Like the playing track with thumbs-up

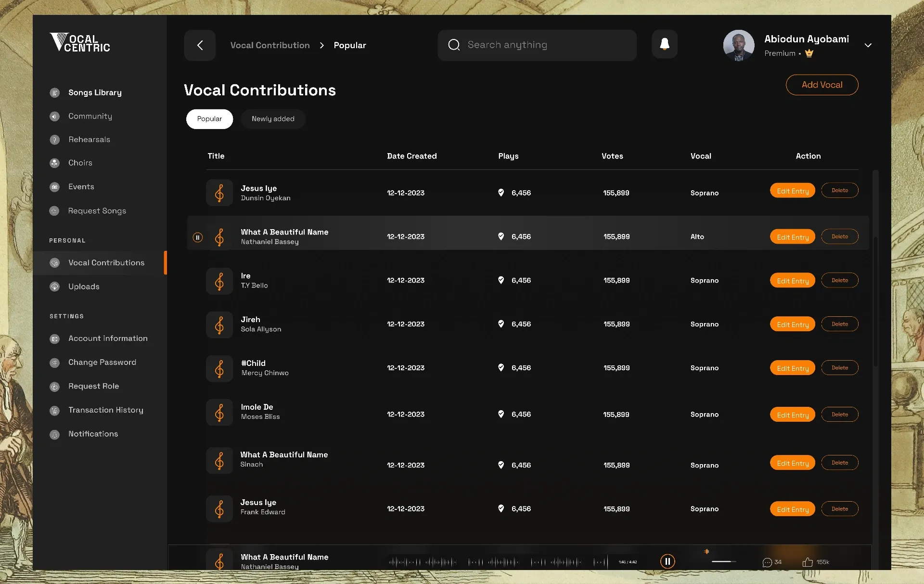[808, 562]
